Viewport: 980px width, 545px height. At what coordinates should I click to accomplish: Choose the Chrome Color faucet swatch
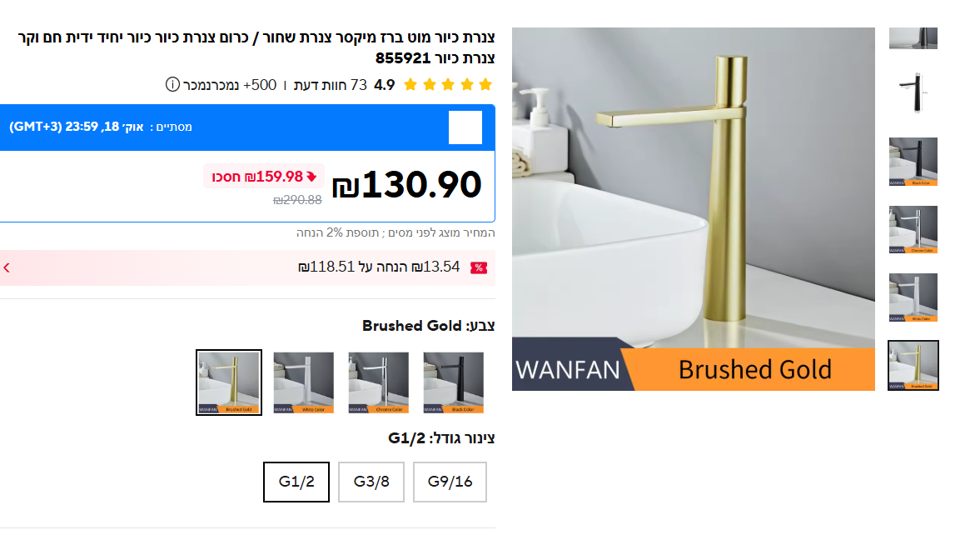379,382
